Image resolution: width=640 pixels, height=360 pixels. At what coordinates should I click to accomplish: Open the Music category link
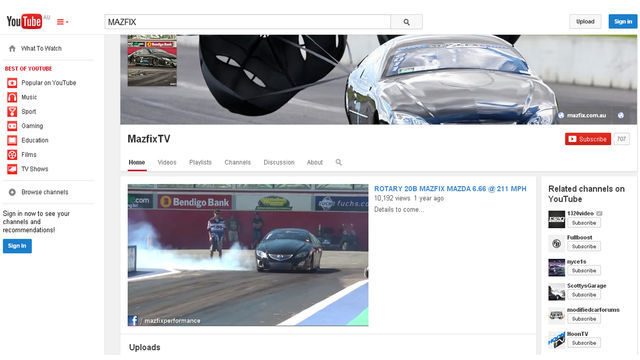tap(29, 97)
